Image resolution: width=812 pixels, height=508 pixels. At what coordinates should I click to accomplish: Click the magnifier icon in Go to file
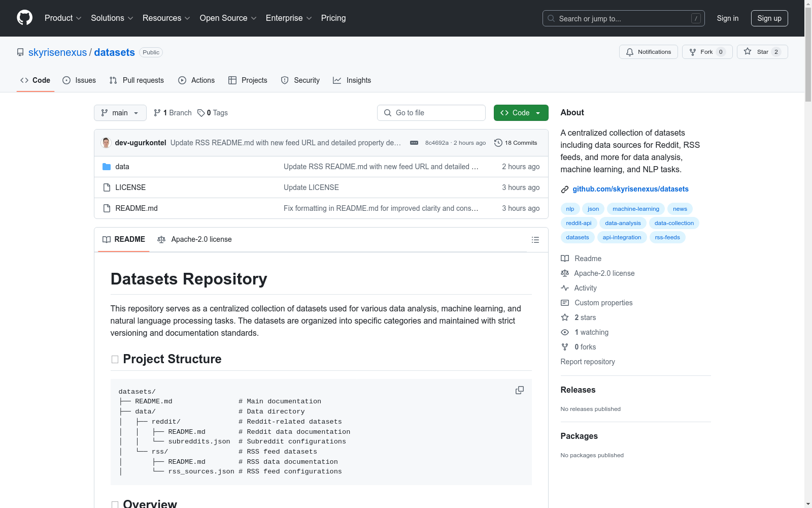388,113
